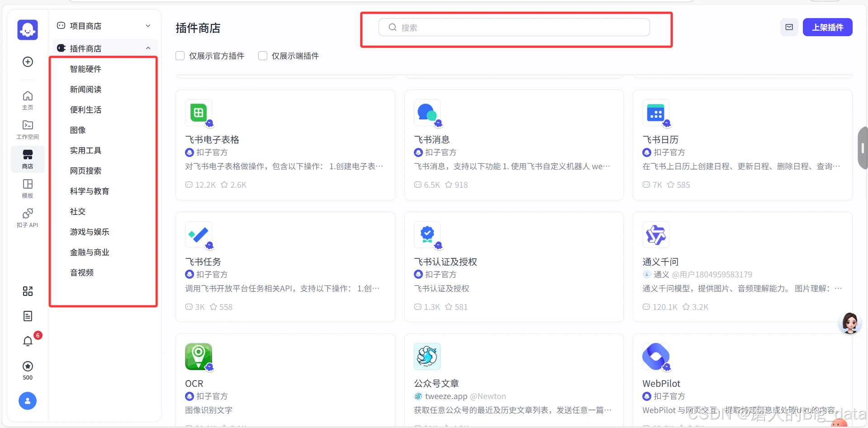This screenshot has width=868, height=428.
Task: Open the user avatar profile icon
Action: [x=28, y=401]
